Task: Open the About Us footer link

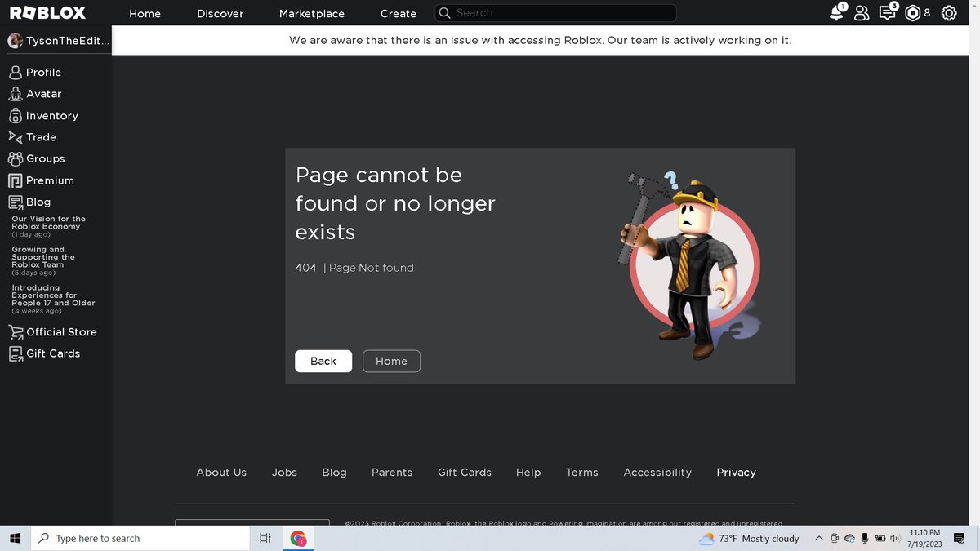Action: [221, 473]
